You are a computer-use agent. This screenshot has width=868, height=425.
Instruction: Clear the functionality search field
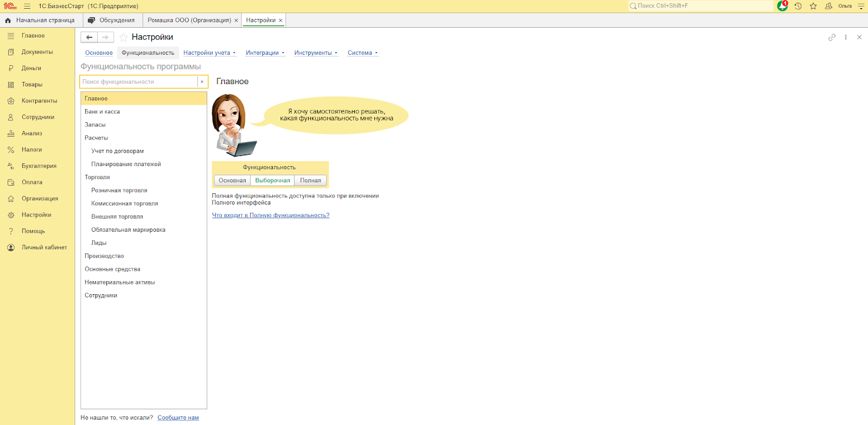click(x=202, y=82)
